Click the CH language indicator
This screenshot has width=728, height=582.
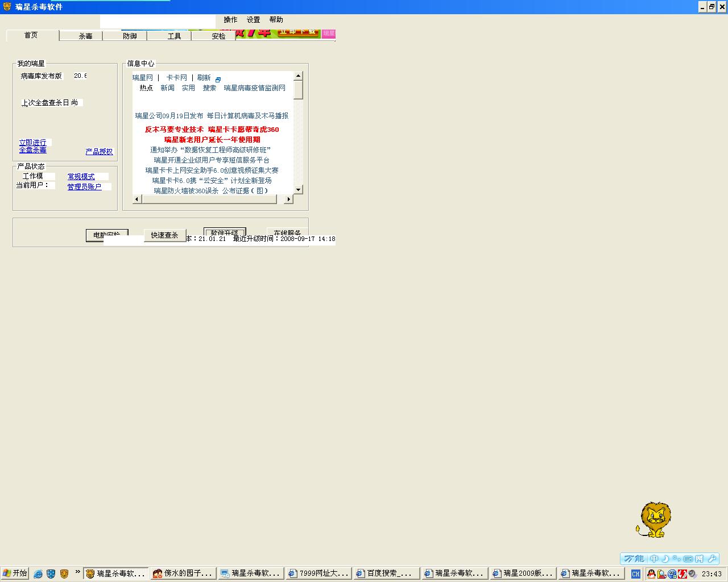tap(636, 574)
